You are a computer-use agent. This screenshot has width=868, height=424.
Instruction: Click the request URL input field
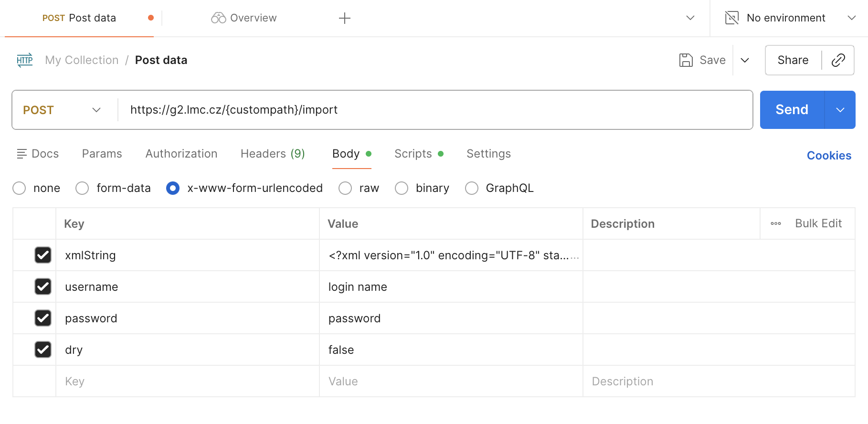[430, 110]
